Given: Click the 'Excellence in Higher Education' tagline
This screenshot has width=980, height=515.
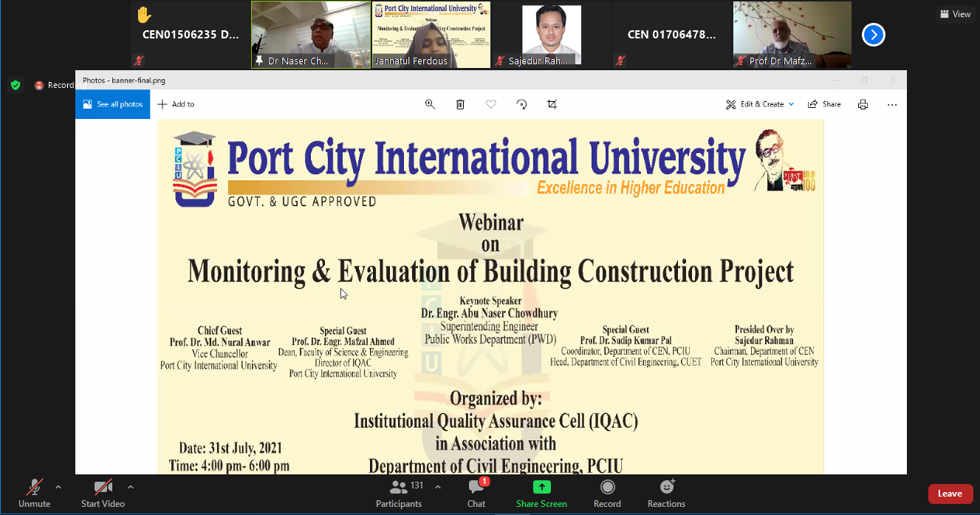Looking at the screenshot, I should (631, 188).
